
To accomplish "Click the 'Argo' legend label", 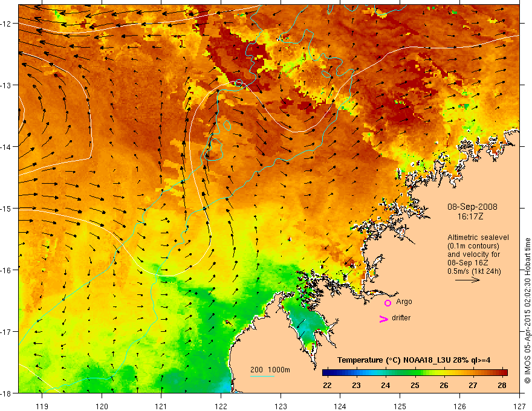I will click(x=404, y=302).
